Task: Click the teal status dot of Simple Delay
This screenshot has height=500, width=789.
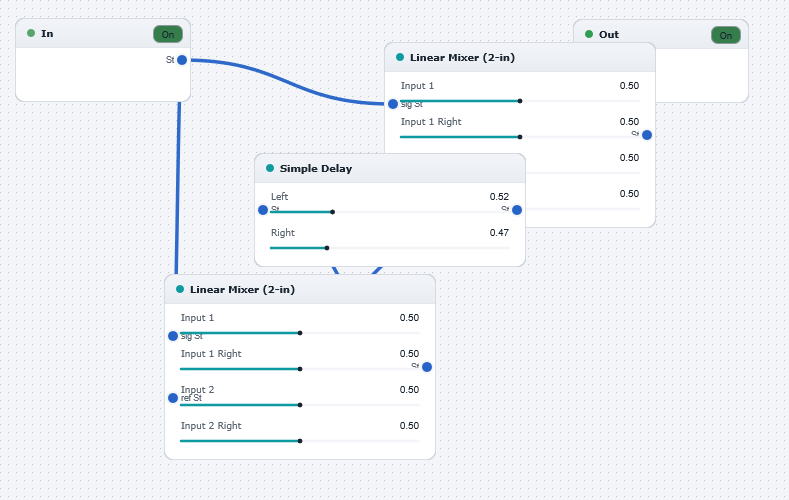Action: pyautogui.click(x=270, y=168)
